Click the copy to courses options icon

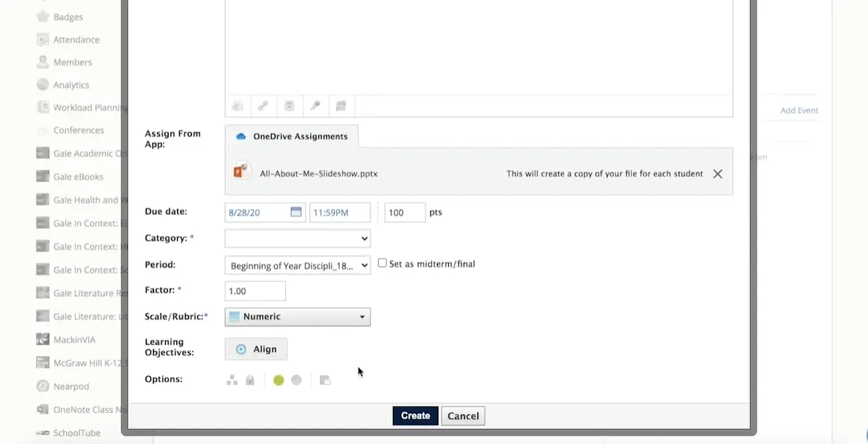pos(325,381)
